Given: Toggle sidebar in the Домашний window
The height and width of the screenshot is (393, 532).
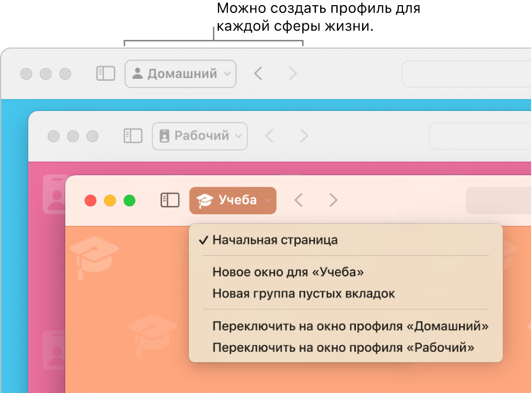Looking at the screenshot, I should pos(106,74).
